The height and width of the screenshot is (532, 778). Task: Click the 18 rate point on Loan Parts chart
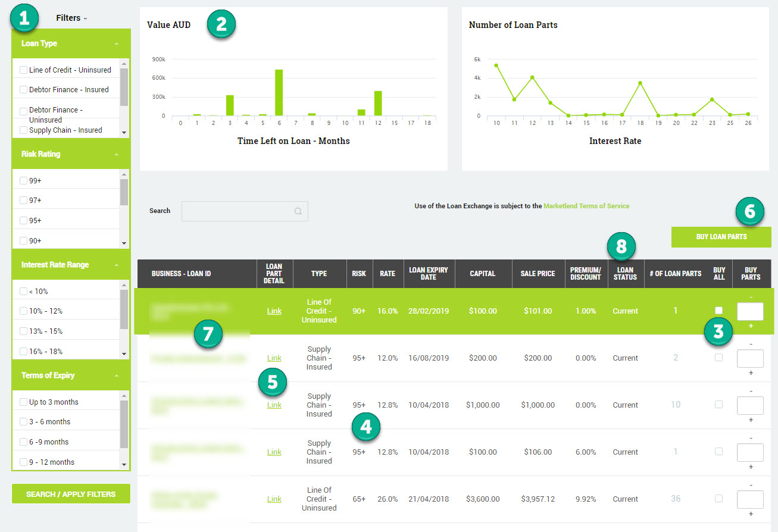tap(640, 83)
